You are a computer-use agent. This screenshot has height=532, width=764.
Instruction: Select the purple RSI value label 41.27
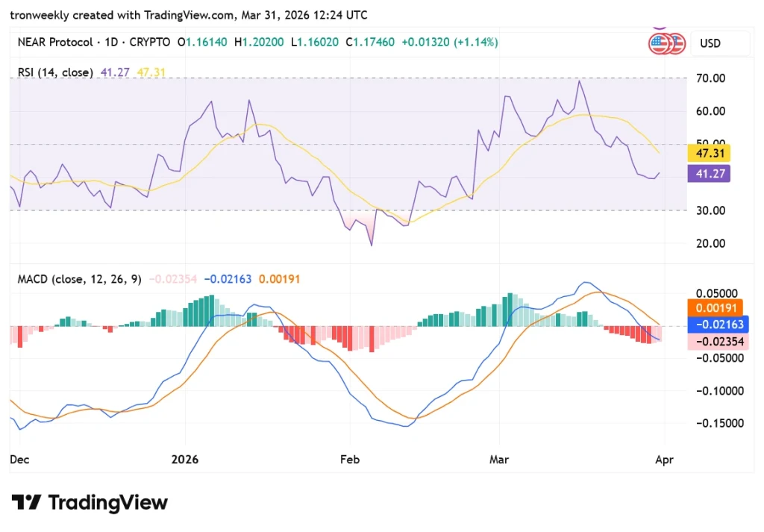709,173
